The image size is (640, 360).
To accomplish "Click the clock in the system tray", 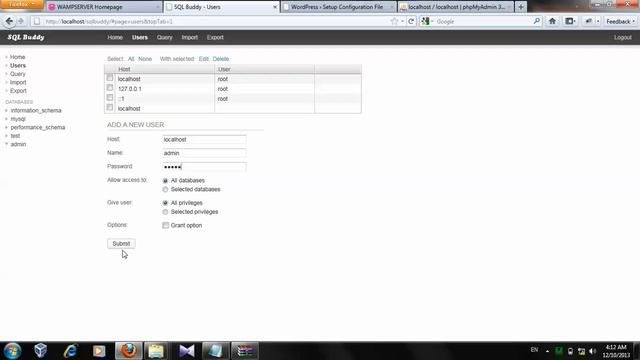I will [x=616, y=351].
